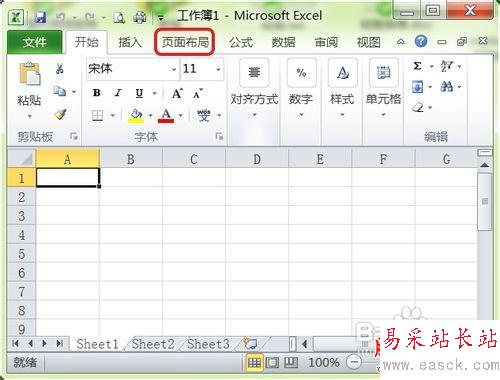Click the Insert Worksheet icon
Viewport: 500px width, 380px height.
[250, 343]
